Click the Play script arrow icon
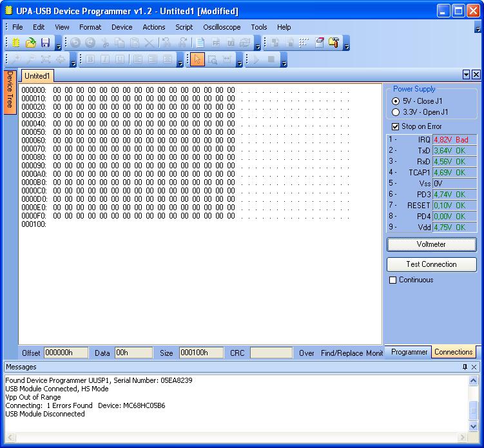484x448 pixels. tap(257, 59)
